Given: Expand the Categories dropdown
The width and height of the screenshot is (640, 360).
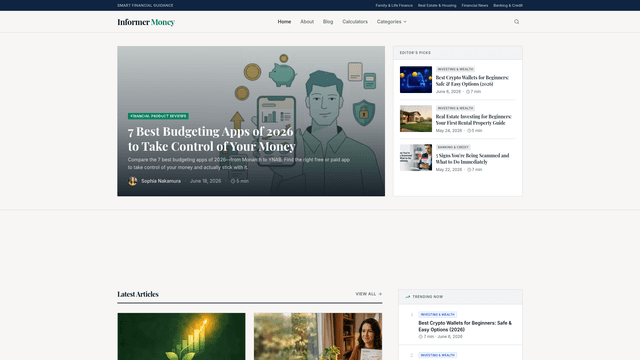Looking at the screenshot, I should coord(391,22).
